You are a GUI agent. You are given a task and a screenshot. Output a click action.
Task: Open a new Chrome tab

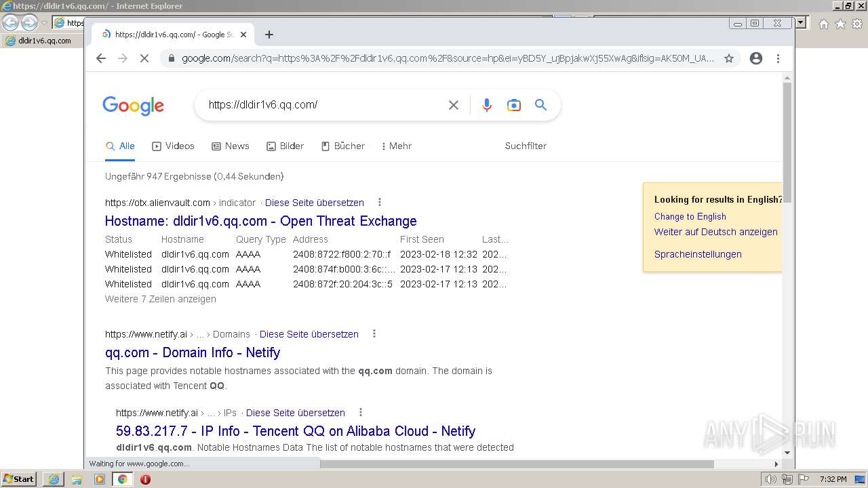[269, 35]
